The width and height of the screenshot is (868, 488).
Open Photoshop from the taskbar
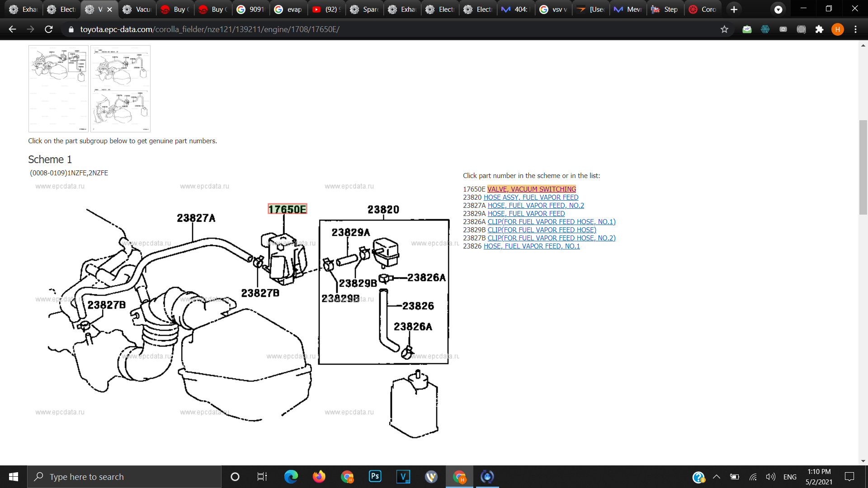click(x=375, y=477)
